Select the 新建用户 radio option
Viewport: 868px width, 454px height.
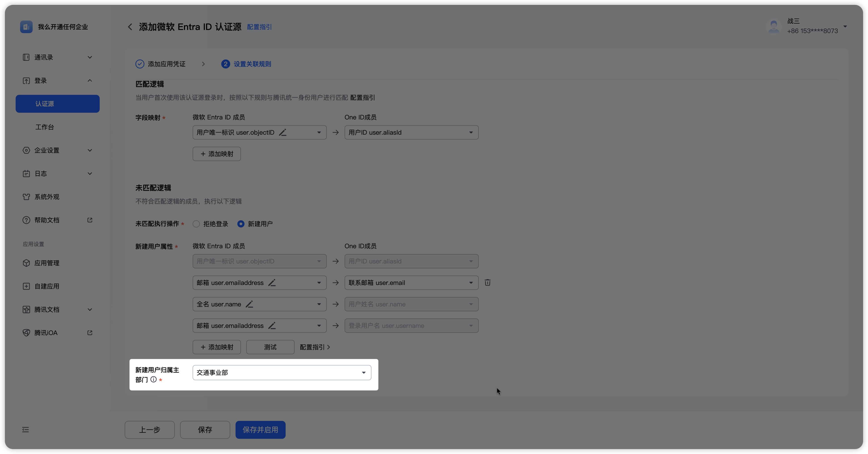(241, 224)
